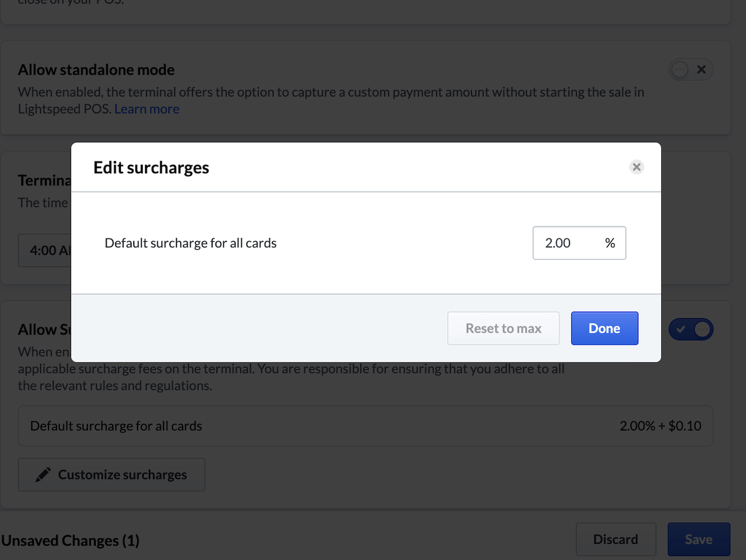Discard the unsaved changes
746x560 pixels.
[x=615, y=539]
